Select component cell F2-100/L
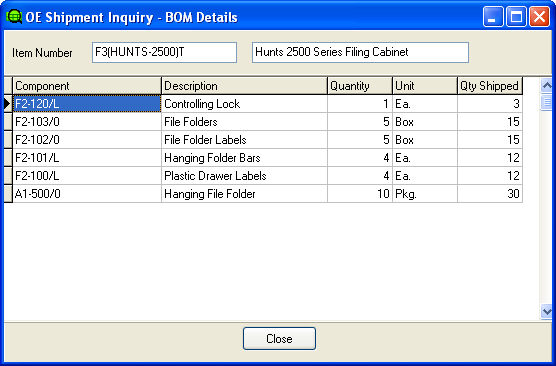 coord(87,176)
